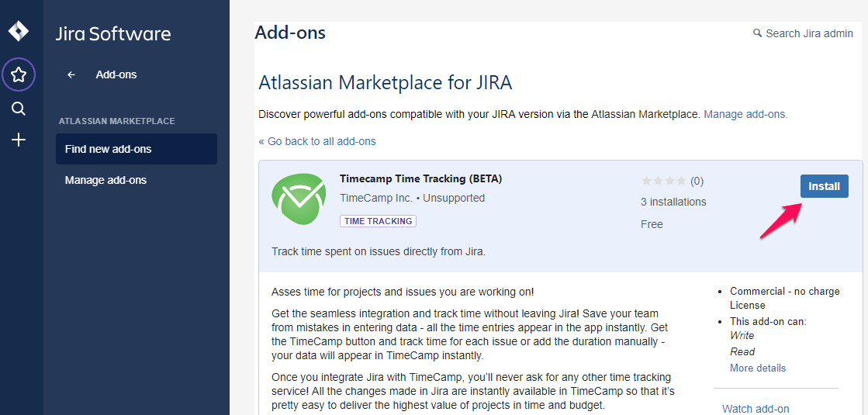Open More details link

pyautogui.click(x=758, y=368)
